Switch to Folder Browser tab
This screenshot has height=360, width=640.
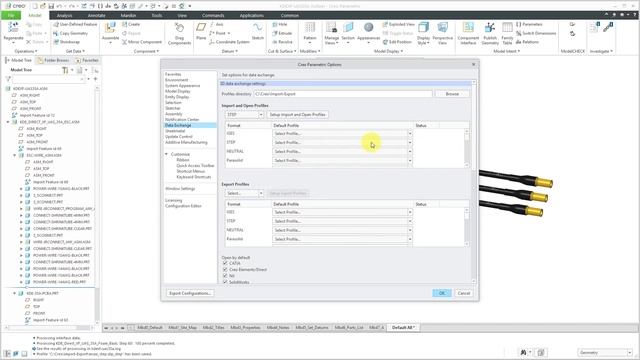pos(53,60)
